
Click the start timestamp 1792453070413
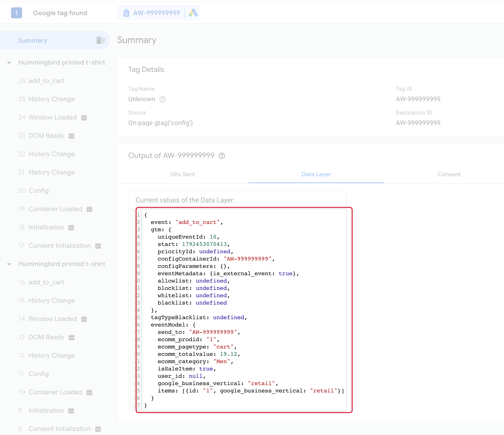pyautogui.click(x=204, y=244)
